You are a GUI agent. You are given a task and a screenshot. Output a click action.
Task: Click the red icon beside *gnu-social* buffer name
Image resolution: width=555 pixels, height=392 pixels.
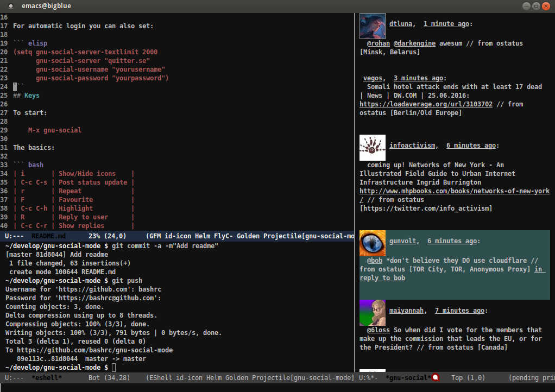tap(436, 377)
